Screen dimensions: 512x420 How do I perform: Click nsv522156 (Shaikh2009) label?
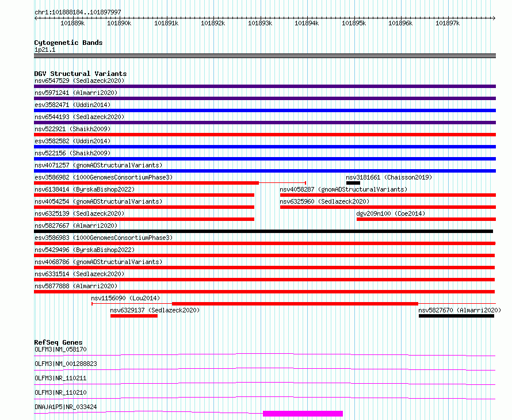[x=72, y=153]
